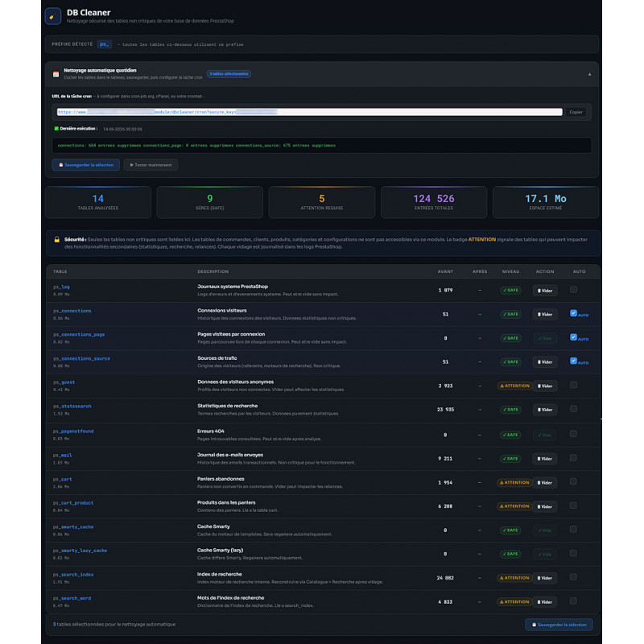
Task: Click the cron URL field
Action: click(x=309, y=112)
